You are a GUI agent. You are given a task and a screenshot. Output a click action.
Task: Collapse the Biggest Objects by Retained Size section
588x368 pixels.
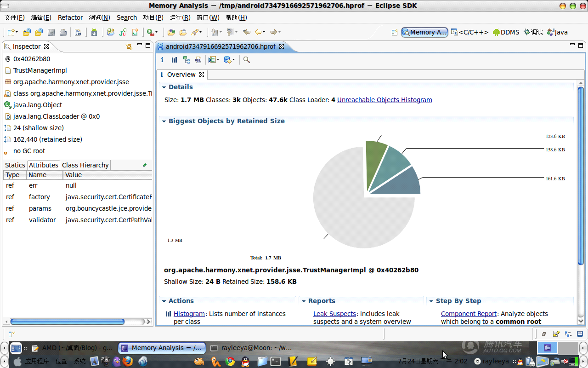coord(164,121)
